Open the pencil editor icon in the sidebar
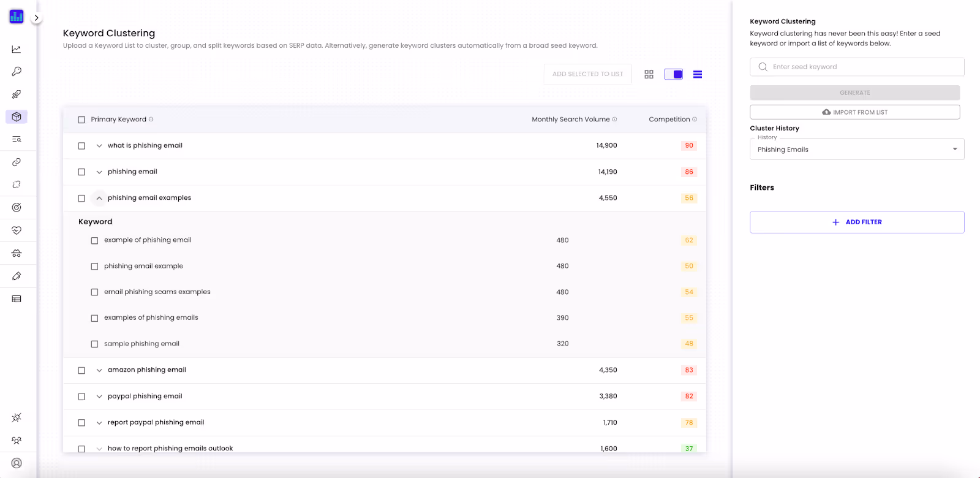This screenshot has height=478, width=980. tap(17, 276)
